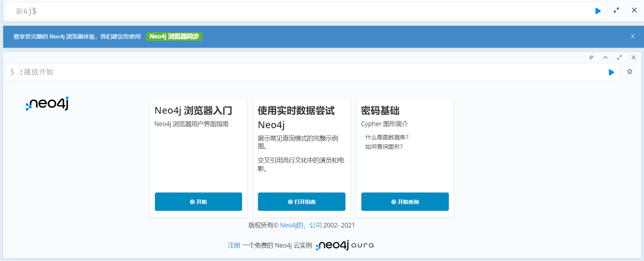644x261 pixels.
Task: Rerun the :播放开始 command
Action: (611, 72)
